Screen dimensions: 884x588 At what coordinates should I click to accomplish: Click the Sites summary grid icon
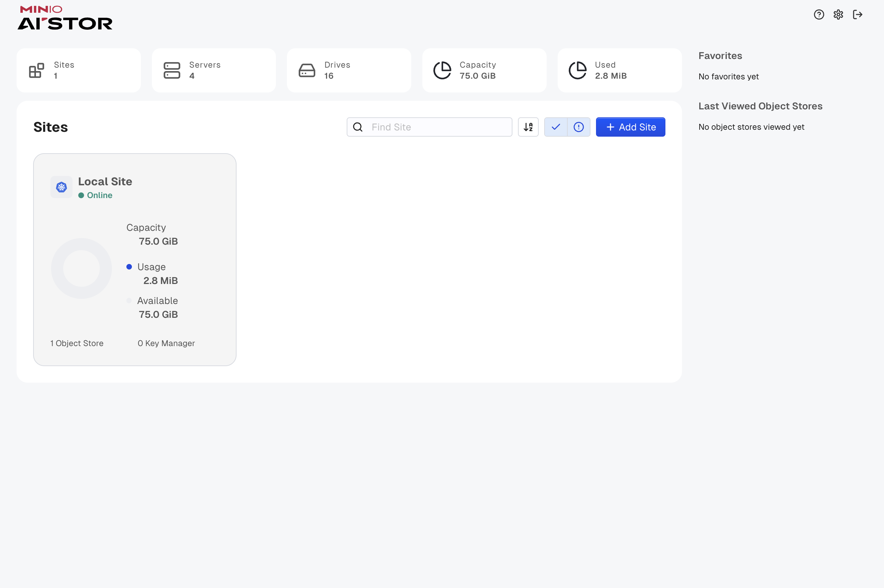[x=36, y=70]
